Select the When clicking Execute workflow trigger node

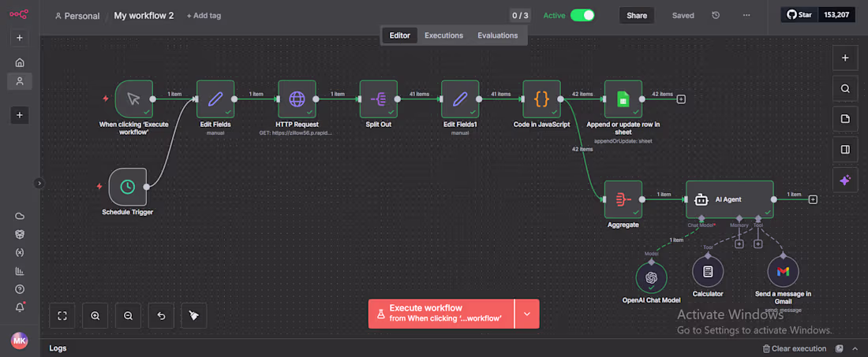pyautogui.click(x=133, y=99)
